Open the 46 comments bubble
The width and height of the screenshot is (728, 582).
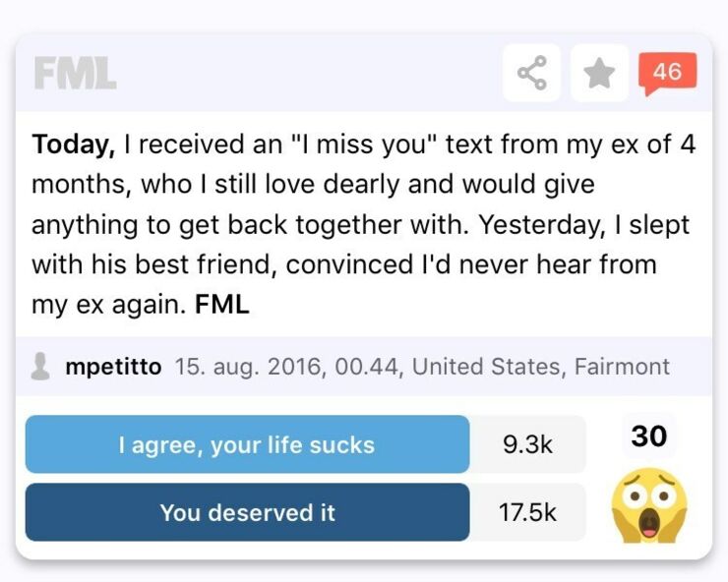667,74
